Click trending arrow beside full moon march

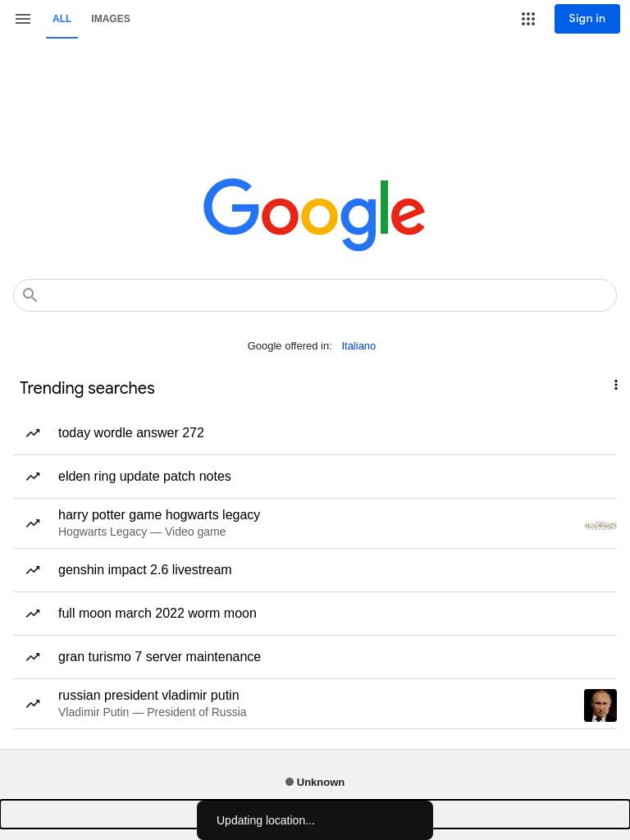tap(33, 614)
